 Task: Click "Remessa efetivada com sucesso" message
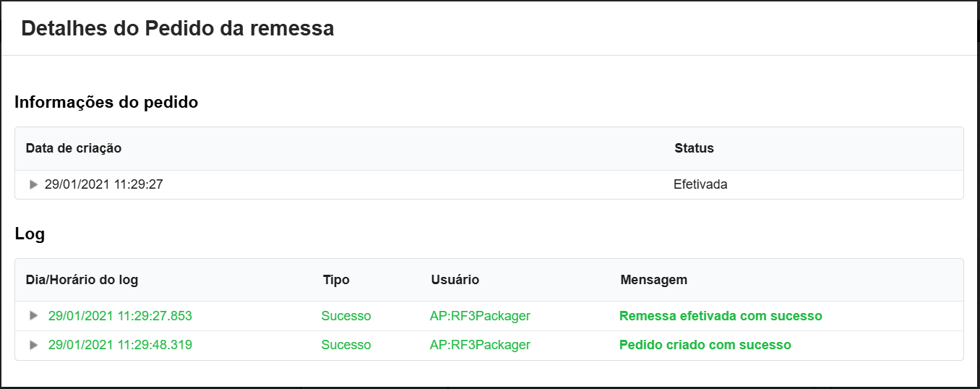pos(721,316)
